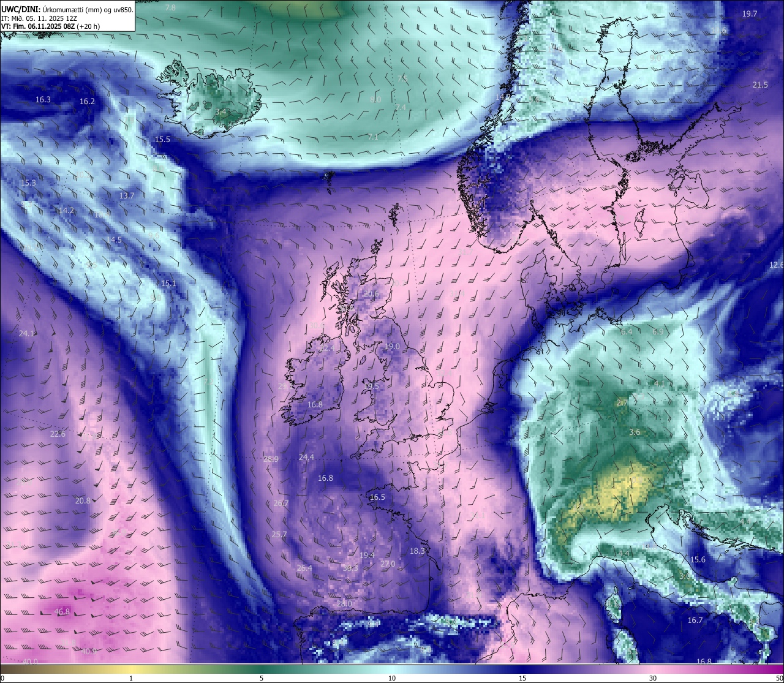
Task: Click the 7.8 value label
Action: tap(171, 7)
